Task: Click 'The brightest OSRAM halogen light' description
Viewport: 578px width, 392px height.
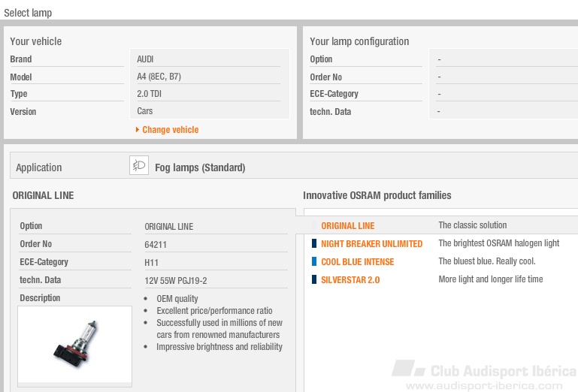Action: (499, 243)
